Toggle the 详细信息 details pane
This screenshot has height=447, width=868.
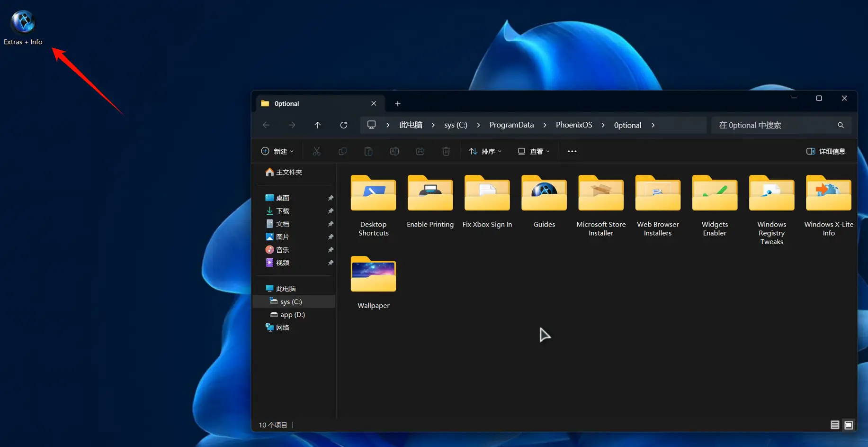(825, 151)
